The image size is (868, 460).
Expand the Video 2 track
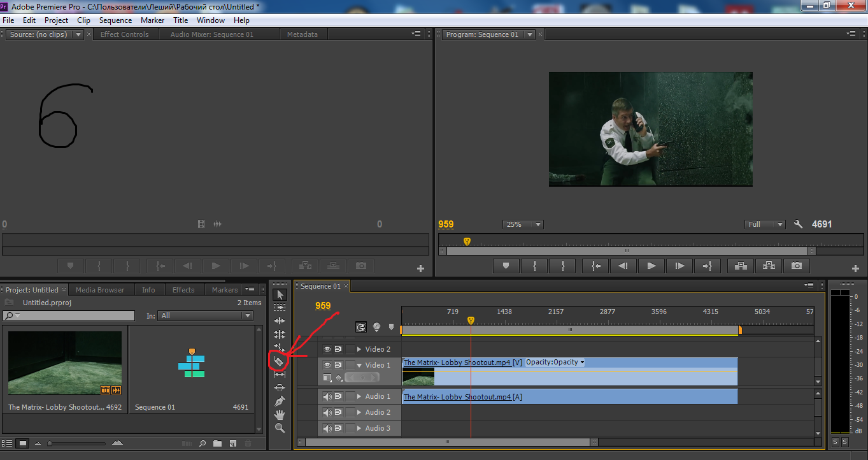359,349
